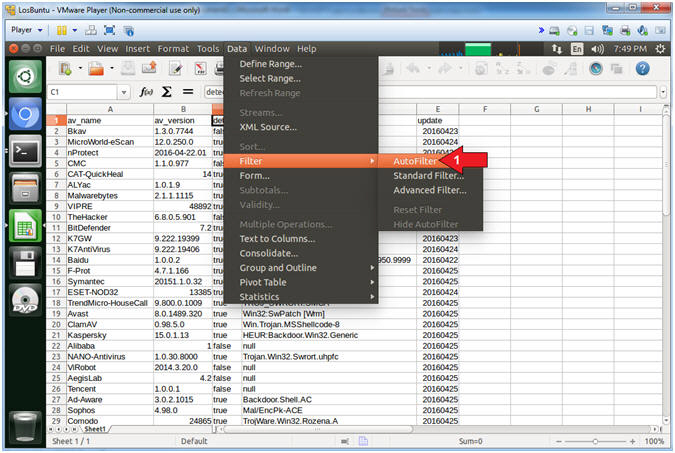Expand the formula bar arrow

(x=663, y=92)
